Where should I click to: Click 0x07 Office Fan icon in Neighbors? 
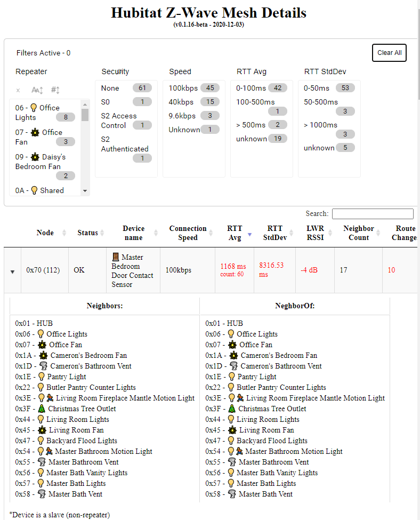click(42, 345)
